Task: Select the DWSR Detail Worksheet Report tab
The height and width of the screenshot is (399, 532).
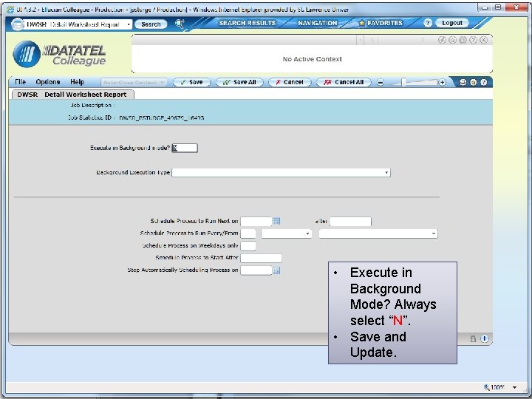Action: coord(72,95)
